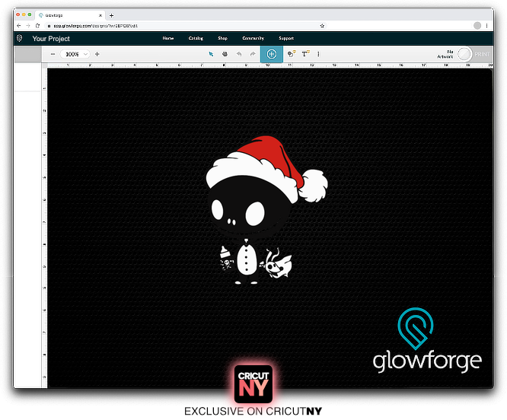The image size is (507, 420).
Task: Open a new browser tab
Action: [x=112, y=15]
